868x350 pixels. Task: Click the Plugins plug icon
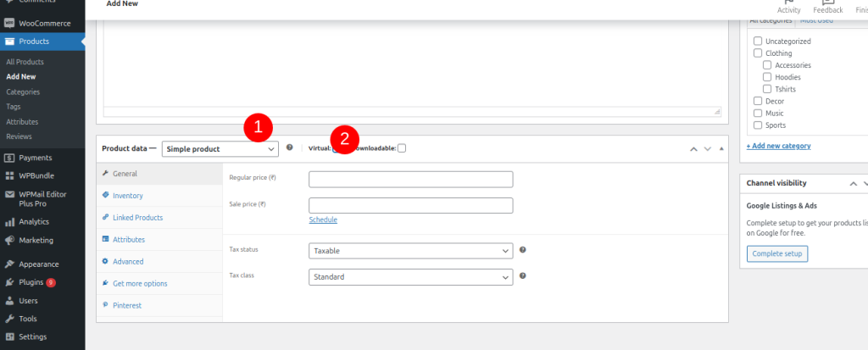[x=8, y=282]
